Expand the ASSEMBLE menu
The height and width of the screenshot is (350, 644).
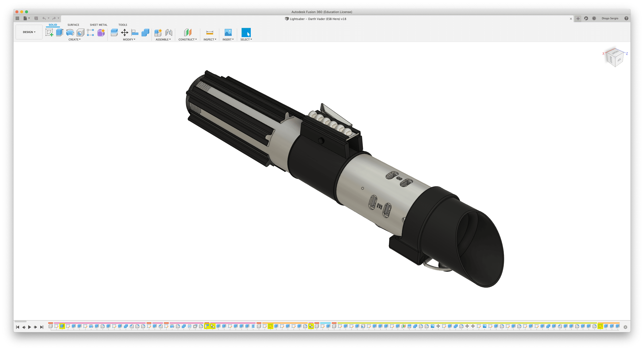[x=163, y=40]
